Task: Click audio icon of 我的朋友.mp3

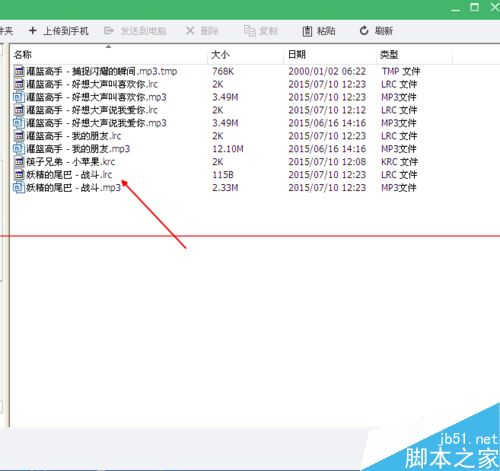Action: tap(19, 149)
